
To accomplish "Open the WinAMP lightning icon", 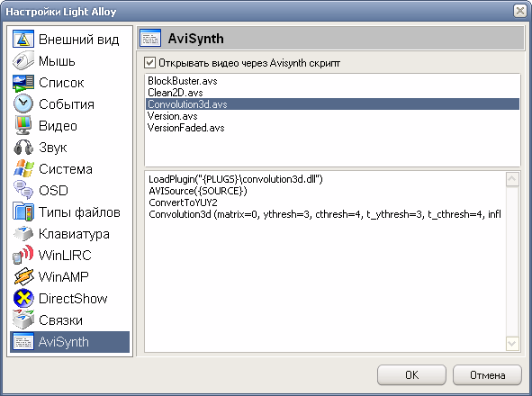I will point(23,277).
